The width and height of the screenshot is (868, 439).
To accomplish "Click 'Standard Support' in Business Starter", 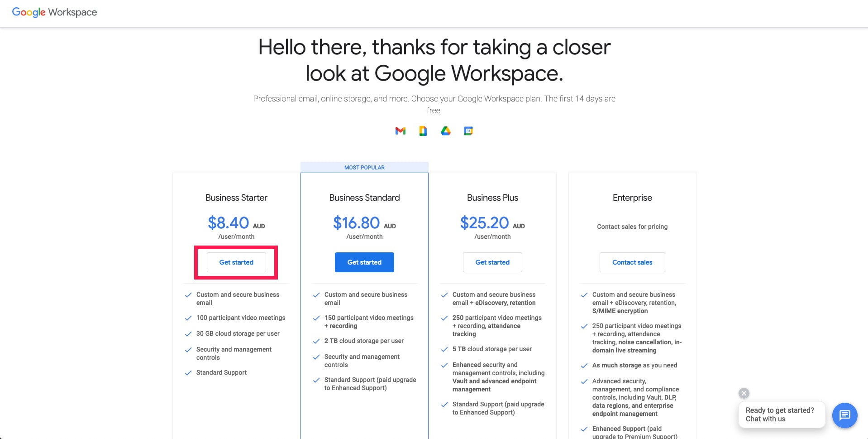I will (x=222, y=373).
